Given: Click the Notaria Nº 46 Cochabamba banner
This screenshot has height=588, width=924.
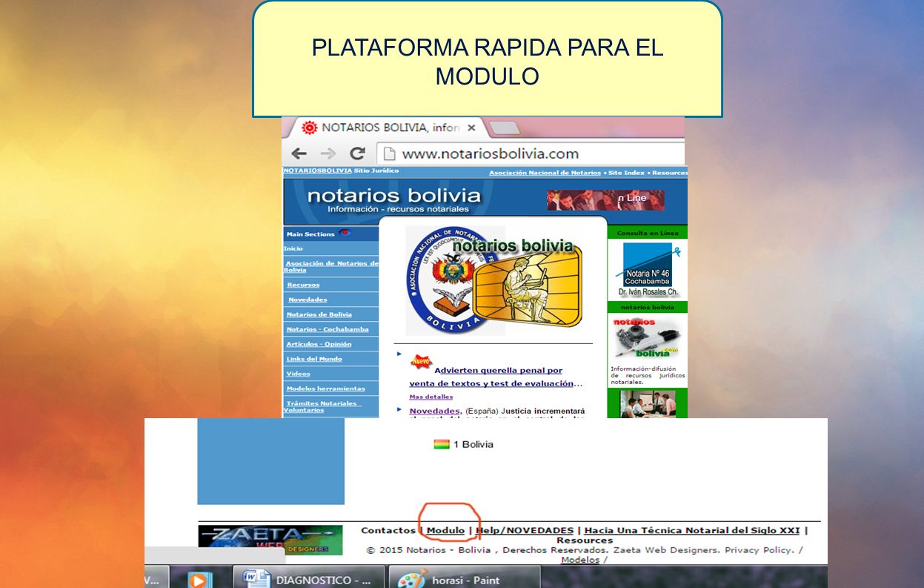Looking at the screenshot, I should point(648,270).
